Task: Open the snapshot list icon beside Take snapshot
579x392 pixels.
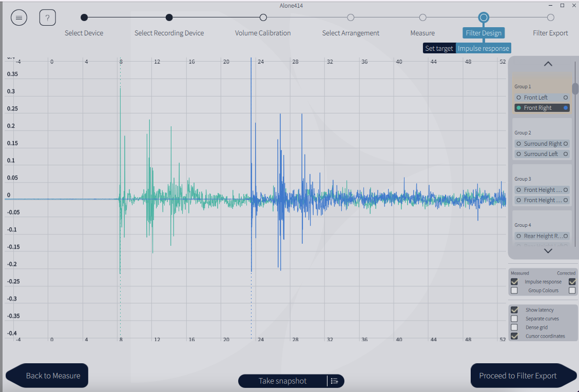Action: point(335,381)
